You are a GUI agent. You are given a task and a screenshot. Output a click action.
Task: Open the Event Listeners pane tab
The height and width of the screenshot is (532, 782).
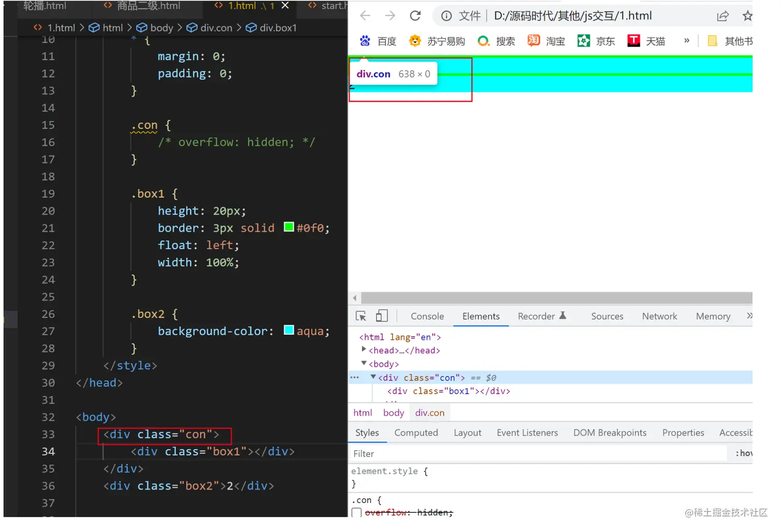pyautogui.click(x=528, y=433)
